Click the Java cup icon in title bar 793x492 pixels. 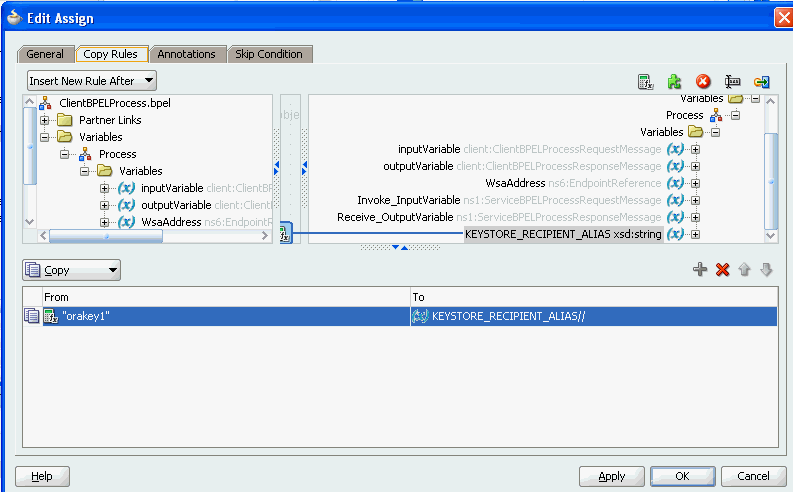pyautogui.click(x=15, y=18)
